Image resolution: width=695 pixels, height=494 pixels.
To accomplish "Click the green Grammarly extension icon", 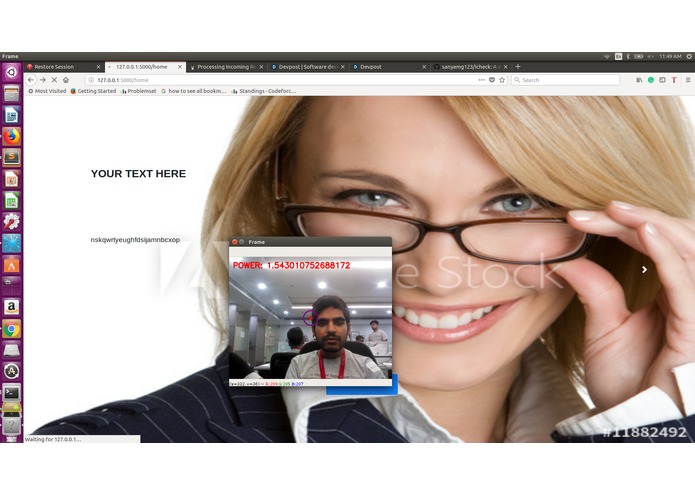I will tap(651, 80).
